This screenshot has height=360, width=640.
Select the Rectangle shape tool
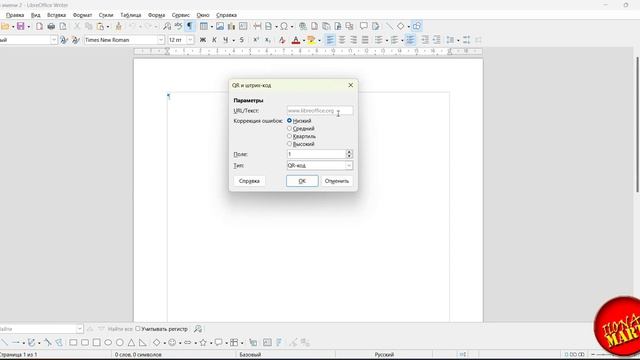[73, 342]
